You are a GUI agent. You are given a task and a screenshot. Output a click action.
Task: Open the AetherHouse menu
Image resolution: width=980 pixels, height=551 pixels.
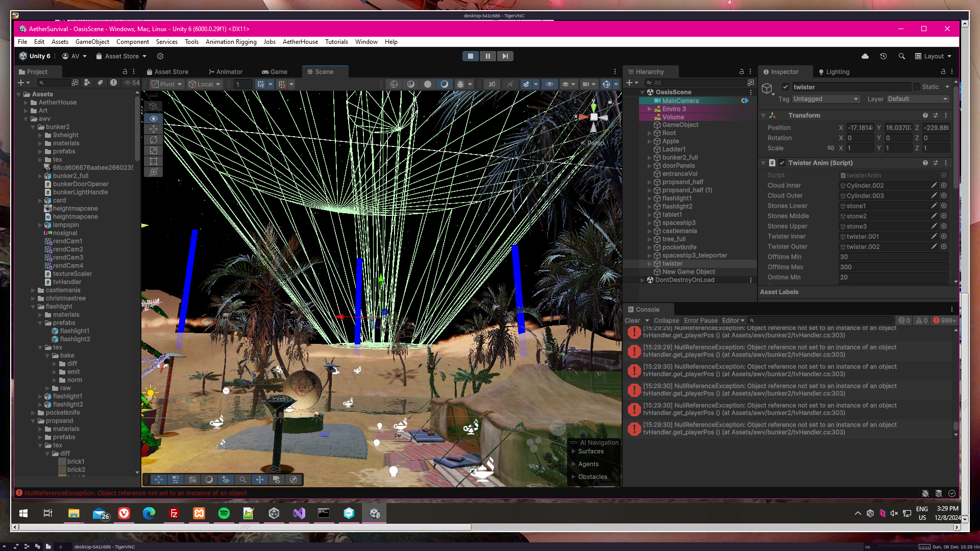pos(300,42)
